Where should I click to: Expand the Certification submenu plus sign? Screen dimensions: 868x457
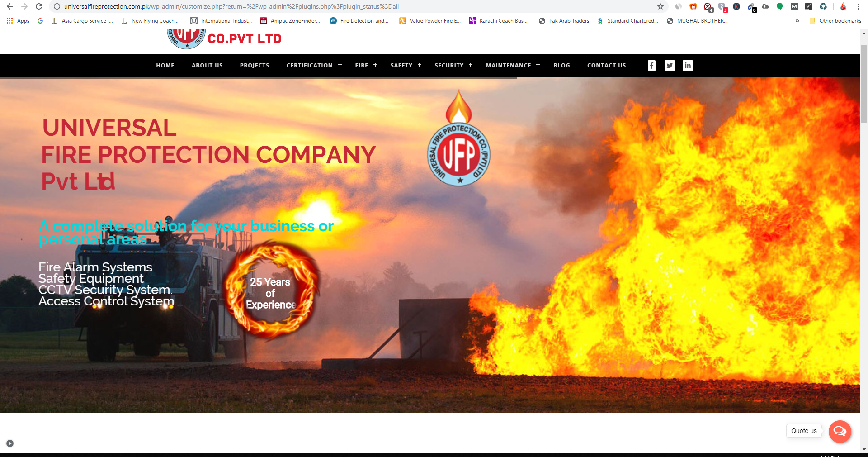pos(340,65)
